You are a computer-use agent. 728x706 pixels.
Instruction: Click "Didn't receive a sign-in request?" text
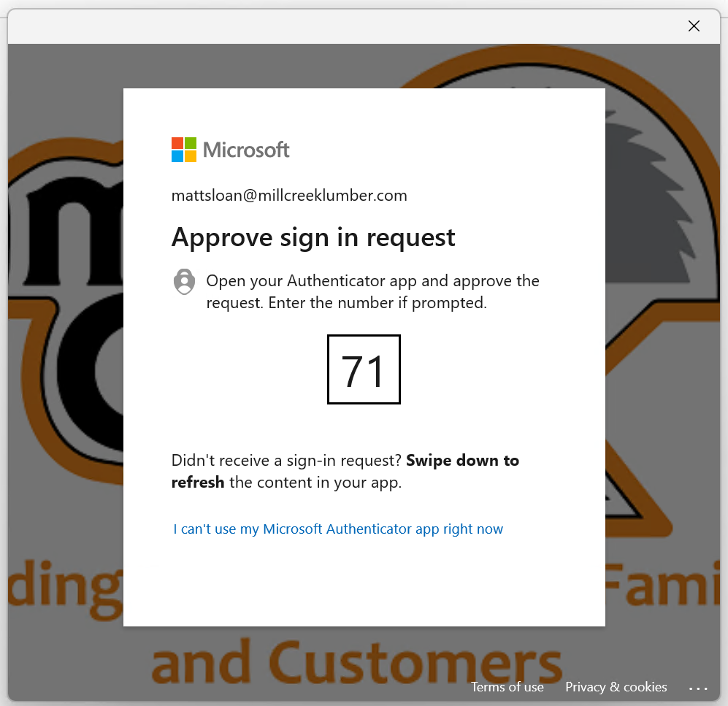coord(286,461)
